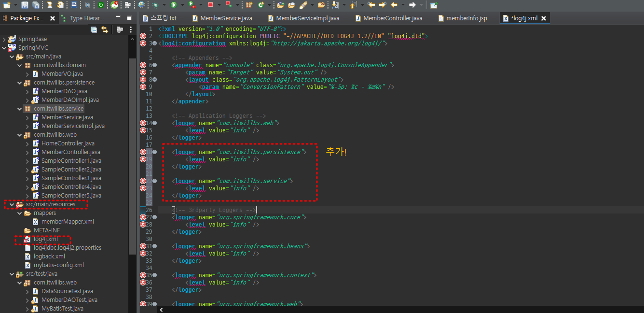This screenshot has width=644, height=313.
Task: Toggle Skip All Breakpoints icon
Action: 87,5
